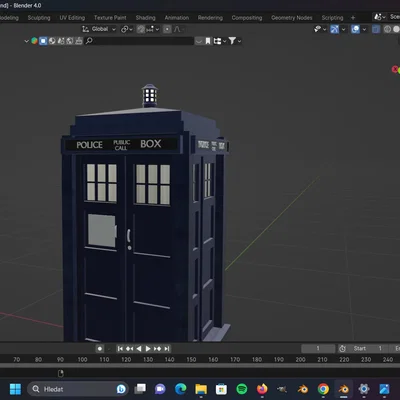
Task: Open the Compositing workspace tab
Action: coord(247,18)
